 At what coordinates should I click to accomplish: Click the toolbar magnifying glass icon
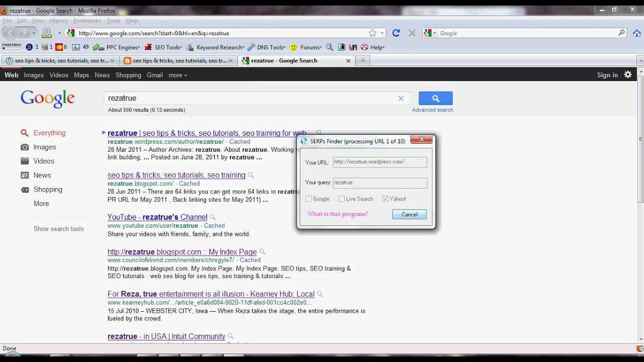click(330, 47)
